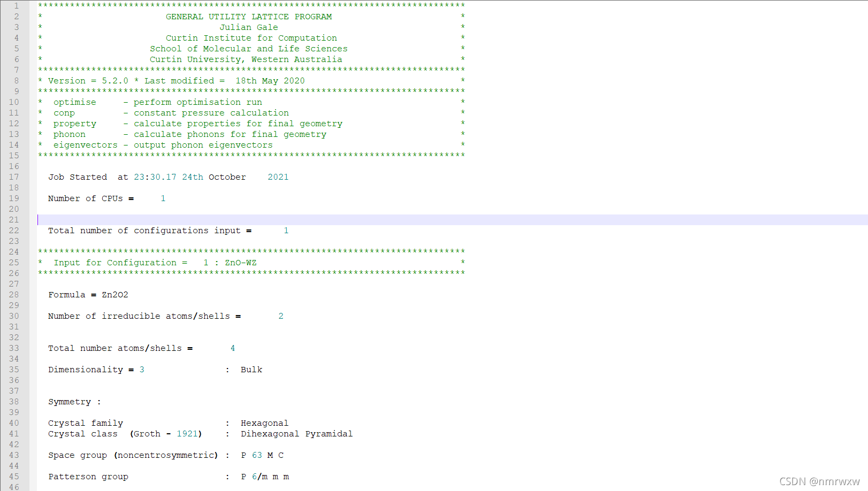Click the 'property' keyword
The height and width of the screenshot is (491, 868).
[75, 124]
